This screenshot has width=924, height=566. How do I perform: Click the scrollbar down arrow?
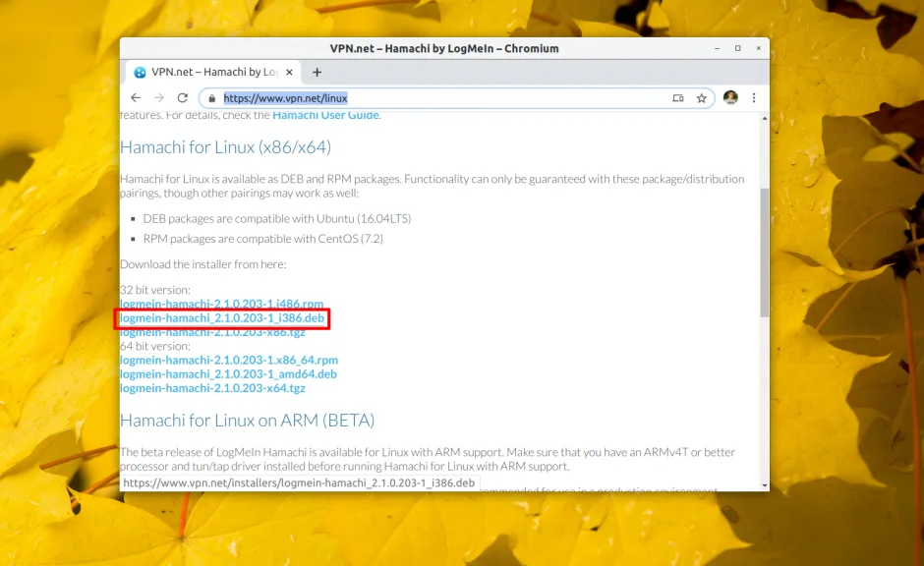(765, 485)
